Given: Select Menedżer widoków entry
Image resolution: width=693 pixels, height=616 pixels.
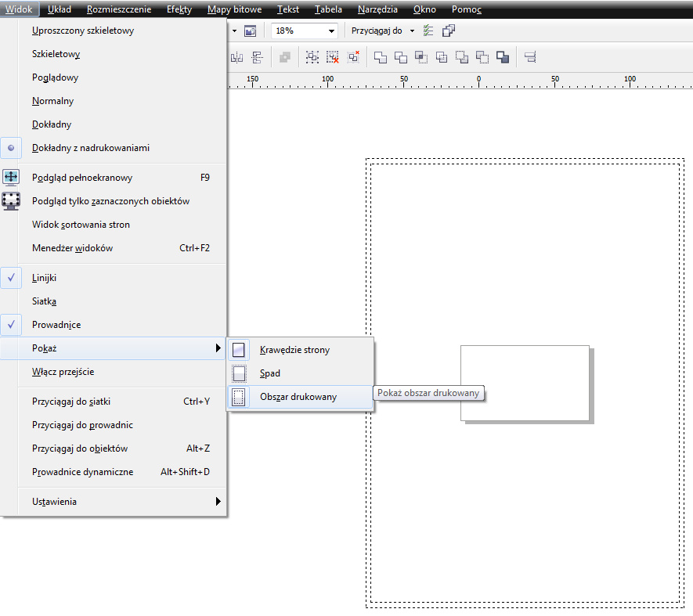Looking at the screenshot, I should tap(73, 248).
